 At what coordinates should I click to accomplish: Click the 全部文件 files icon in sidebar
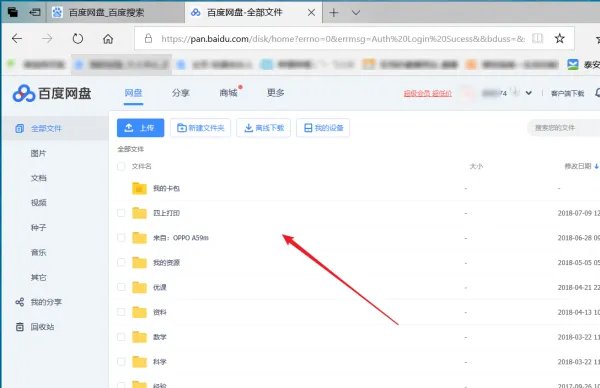pyautogui.click(x=20, y=128)
